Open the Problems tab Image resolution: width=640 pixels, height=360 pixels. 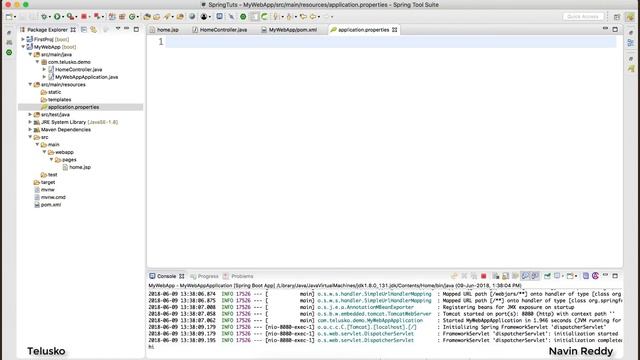click(242, 276)
